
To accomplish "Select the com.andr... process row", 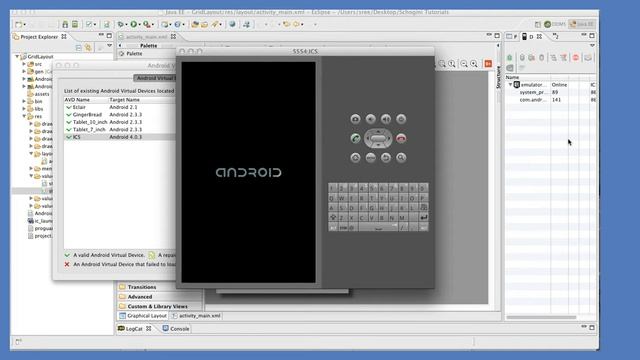I will [551, 100].
